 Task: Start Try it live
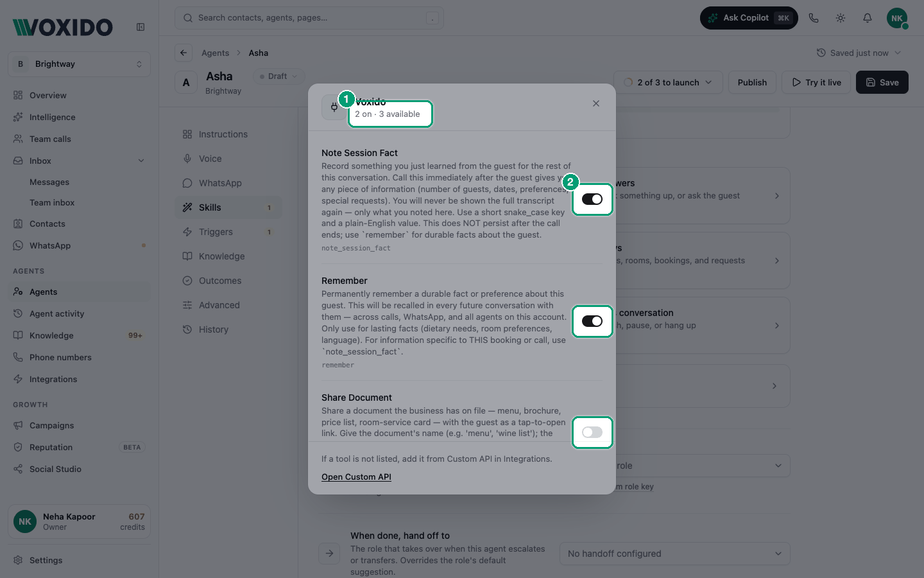tap(816, 82)
